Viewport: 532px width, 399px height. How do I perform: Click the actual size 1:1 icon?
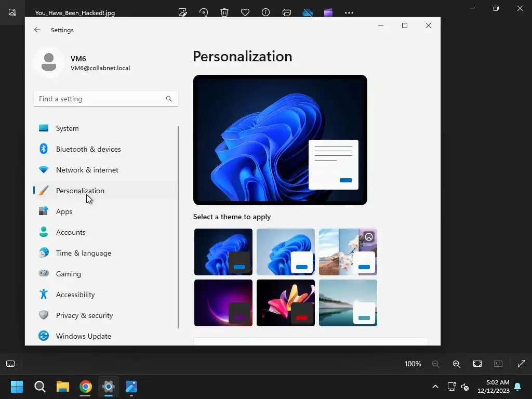coord(498,364)
